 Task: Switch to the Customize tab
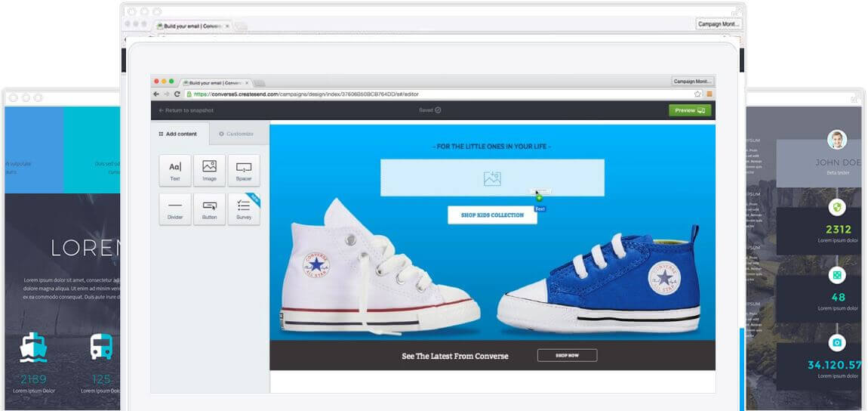240,134
